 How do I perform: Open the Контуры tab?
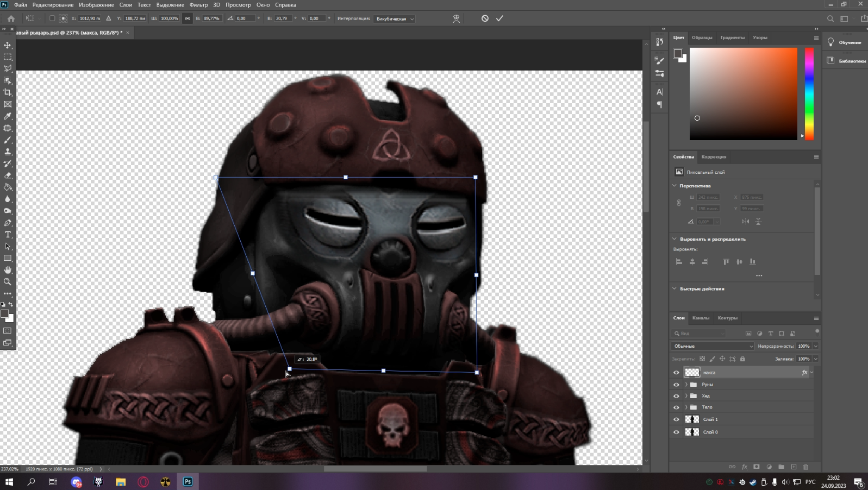point(727,318)
